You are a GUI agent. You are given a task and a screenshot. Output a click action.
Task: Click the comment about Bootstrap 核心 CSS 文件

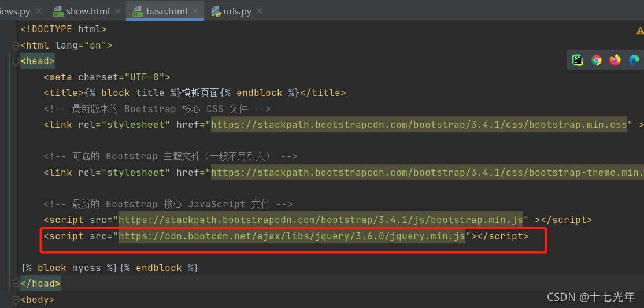point(157,109)
